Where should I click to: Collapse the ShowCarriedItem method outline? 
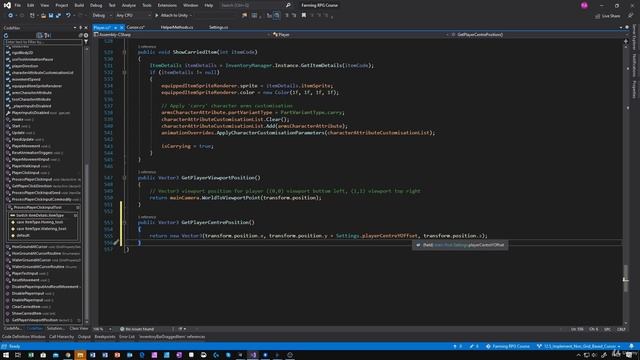click(124, 52)
